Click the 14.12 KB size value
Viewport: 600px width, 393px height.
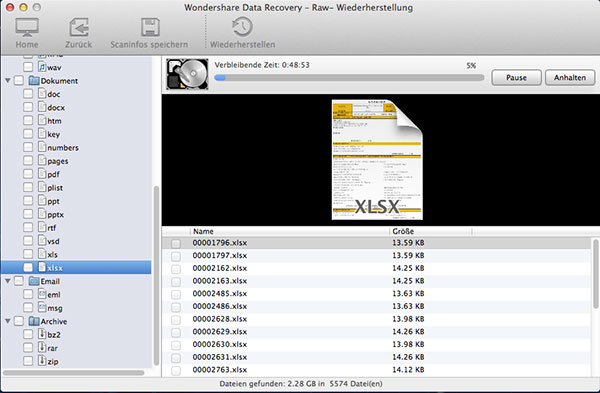[408, 370]
